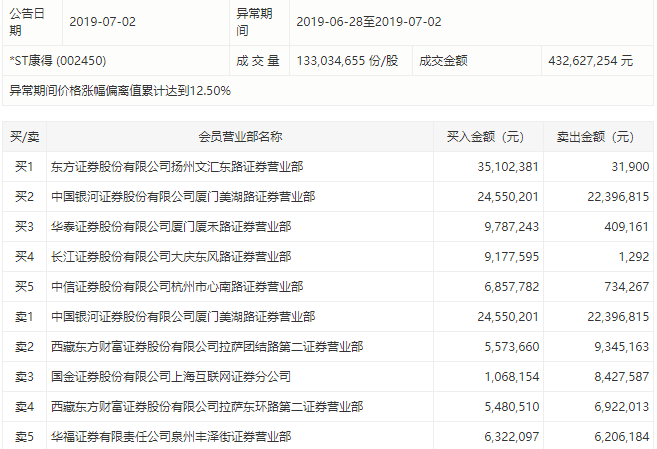Image resolution: width=657 pixels, height=449 pixels.
Task: Click the 买5 rank label
Action: pos(24,287)
